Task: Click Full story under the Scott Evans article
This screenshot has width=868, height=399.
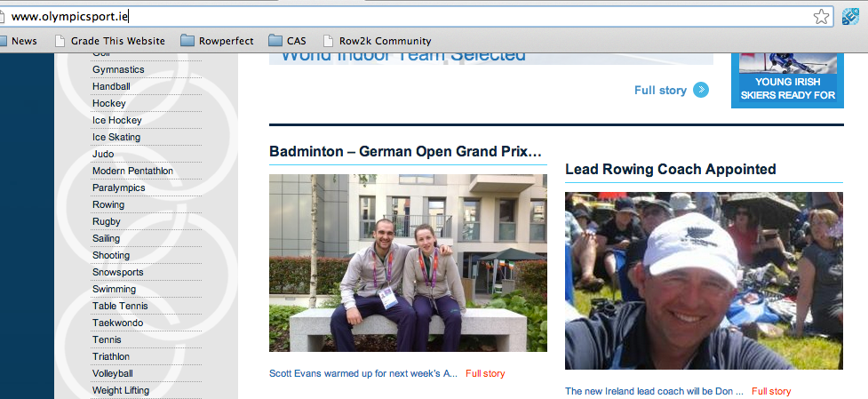Action: (x=484, y=373)
